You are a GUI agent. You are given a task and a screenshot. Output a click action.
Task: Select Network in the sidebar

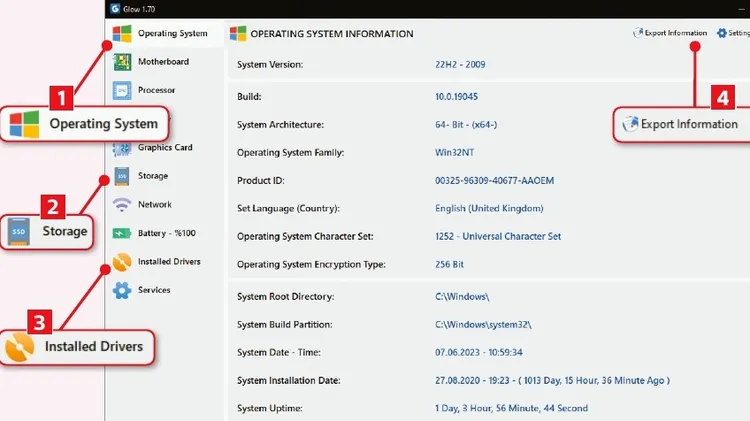click(154, 204)
